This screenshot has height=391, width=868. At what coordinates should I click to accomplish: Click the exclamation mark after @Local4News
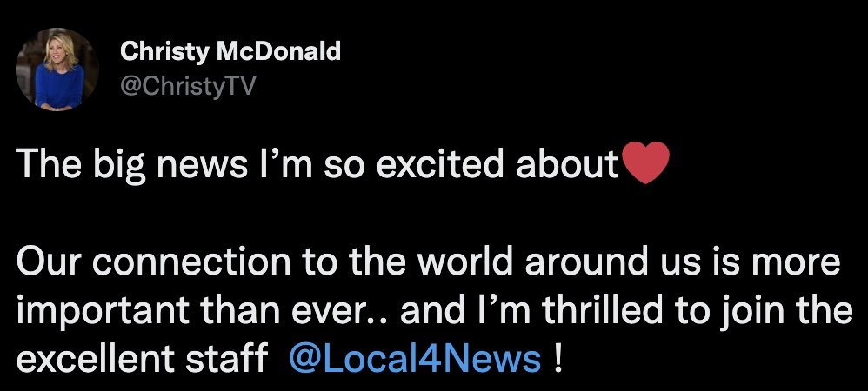coord(558,358)
